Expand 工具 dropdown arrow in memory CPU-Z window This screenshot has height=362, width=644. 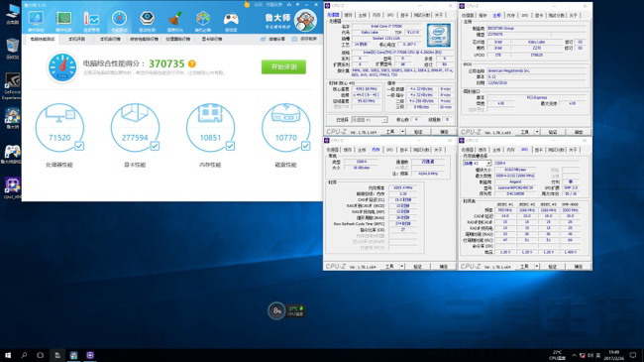click(x=402, y=267)
